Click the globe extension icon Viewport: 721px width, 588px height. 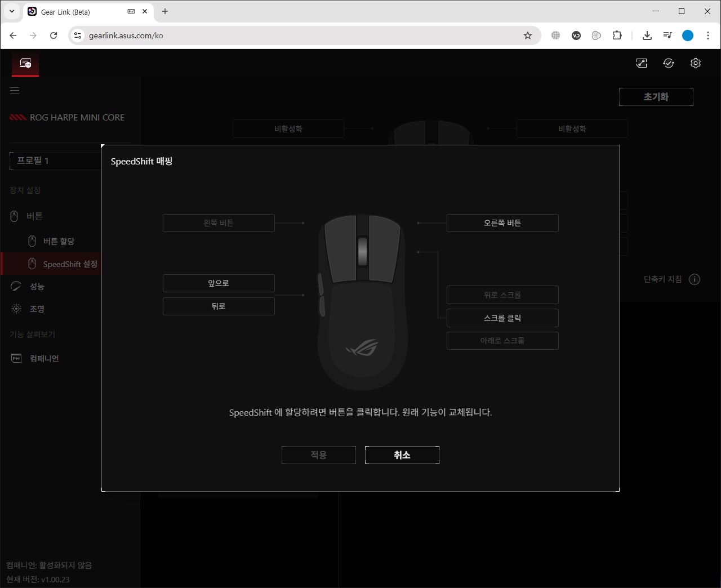(x=556, y=35)
